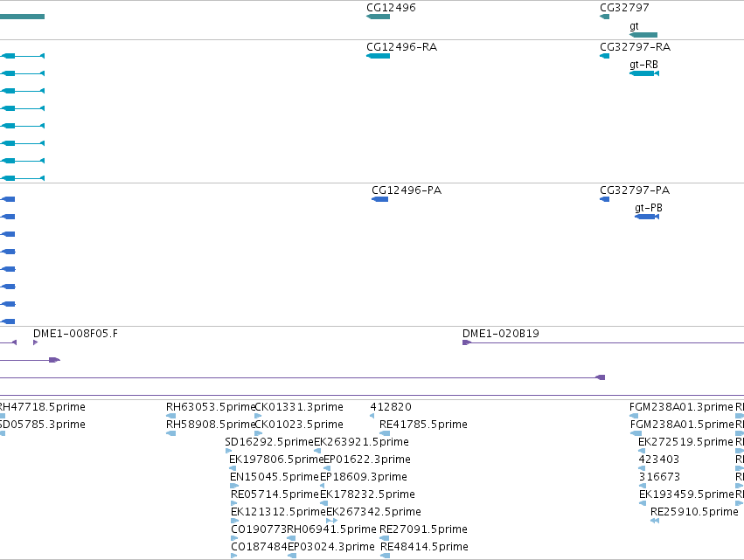Click the RH47718.5prime EST label

point(43,407)
